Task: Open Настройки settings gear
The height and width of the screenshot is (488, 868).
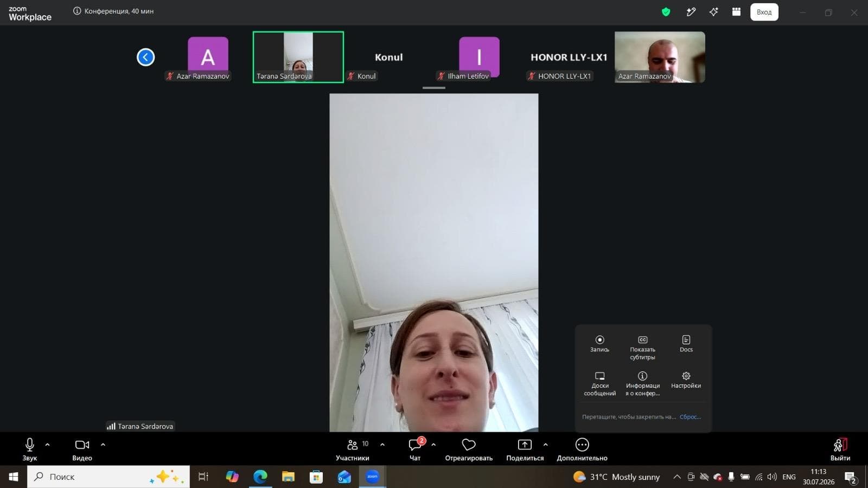Action: (686, 380)
